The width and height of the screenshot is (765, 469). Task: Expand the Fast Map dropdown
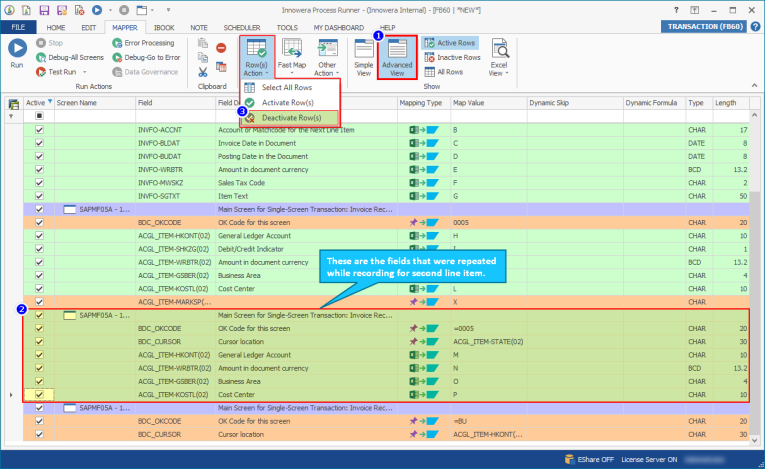(292, 73)
